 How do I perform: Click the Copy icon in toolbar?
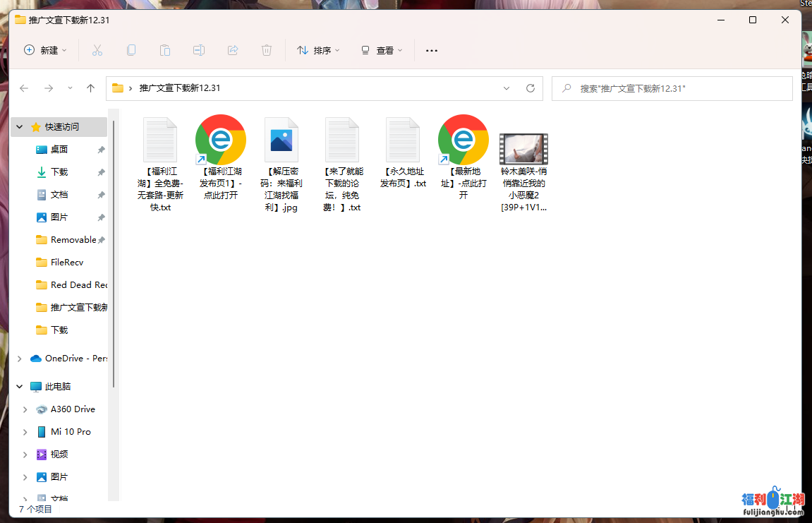[131, 50]
